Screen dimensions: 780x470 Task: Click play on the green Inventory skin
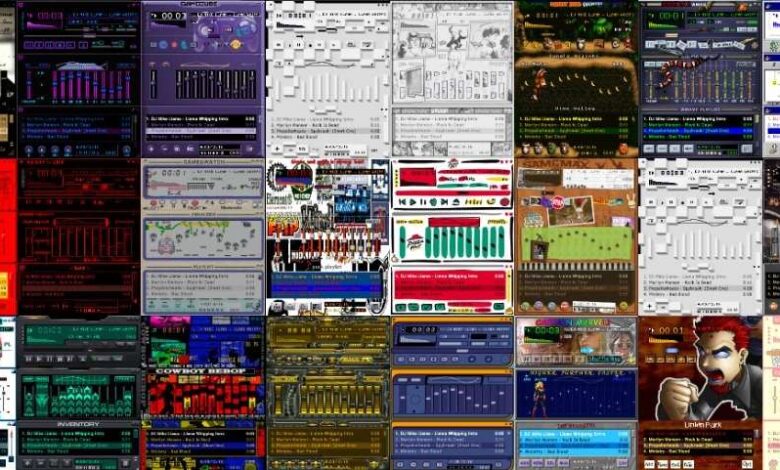point(39,359)
